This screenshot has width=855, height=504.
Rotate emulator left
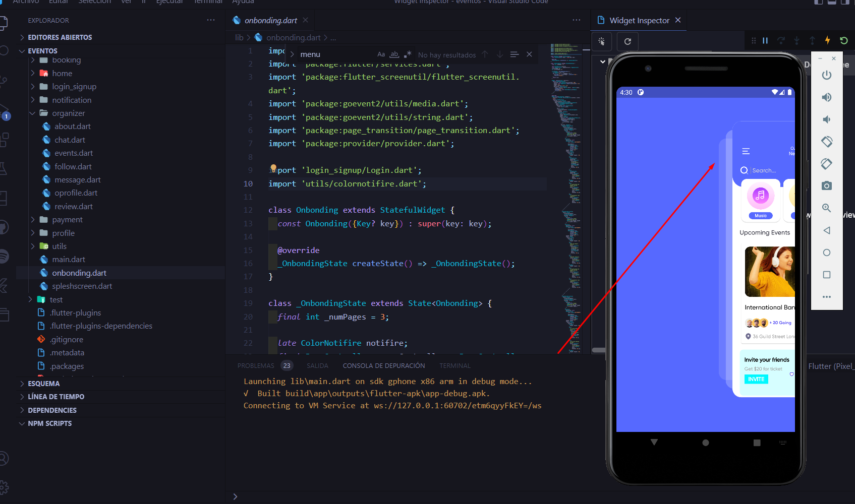click(x=826, y=142)
